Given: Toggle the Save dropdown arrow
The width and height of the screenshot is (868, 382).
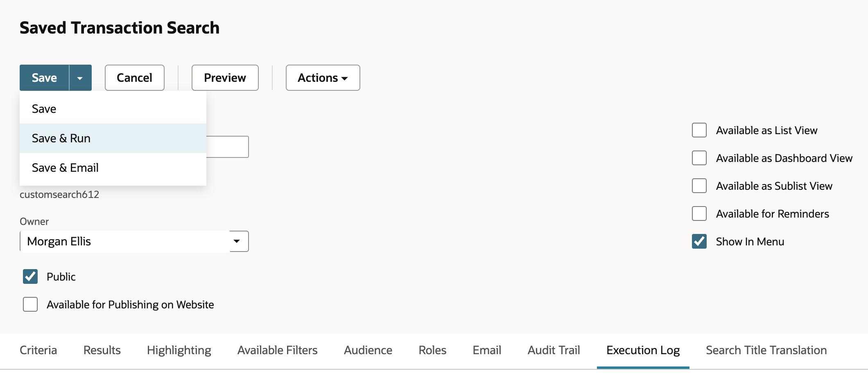Looking at the screenshot, I should coord(80,78).
